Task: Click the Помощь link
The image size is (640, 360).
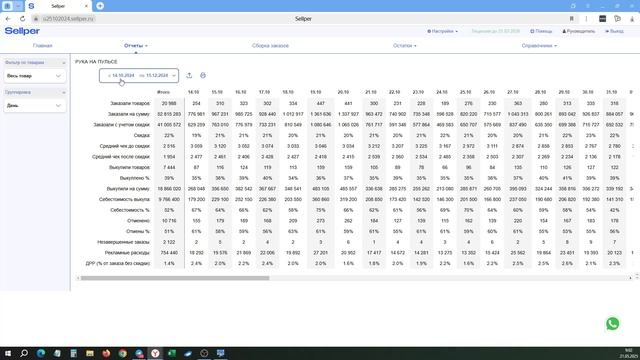Action: [541, 31]
